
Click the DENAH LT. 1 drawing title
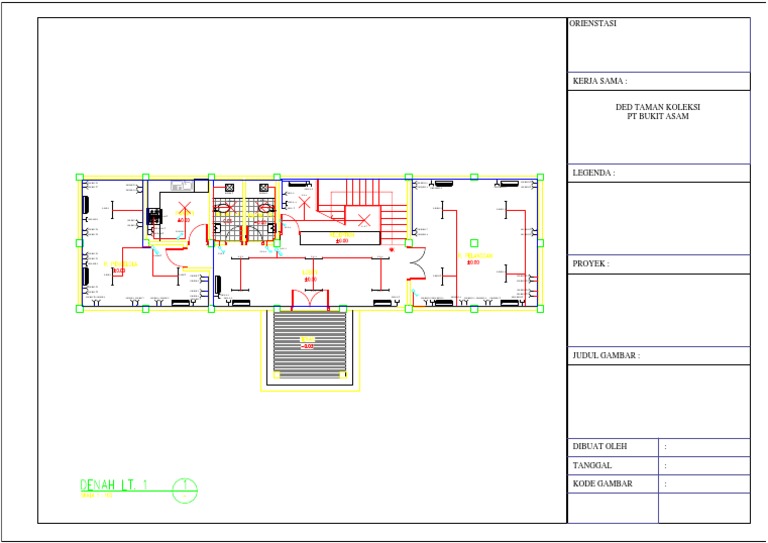[114, 485]
